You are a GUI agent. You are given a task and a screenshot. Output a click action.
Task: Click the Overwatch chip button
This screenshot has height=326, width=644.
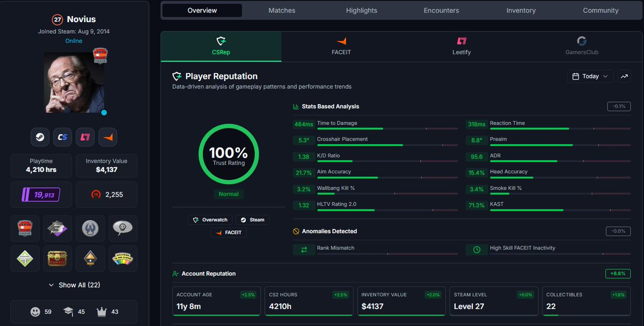point(210,220)
